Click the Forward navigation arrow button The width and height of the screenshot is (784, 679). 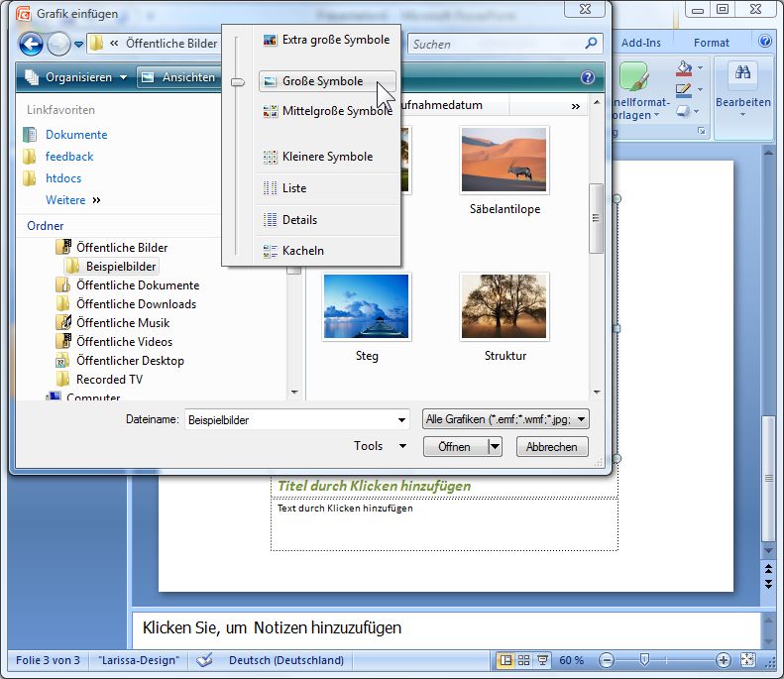[x=58, y=45]
